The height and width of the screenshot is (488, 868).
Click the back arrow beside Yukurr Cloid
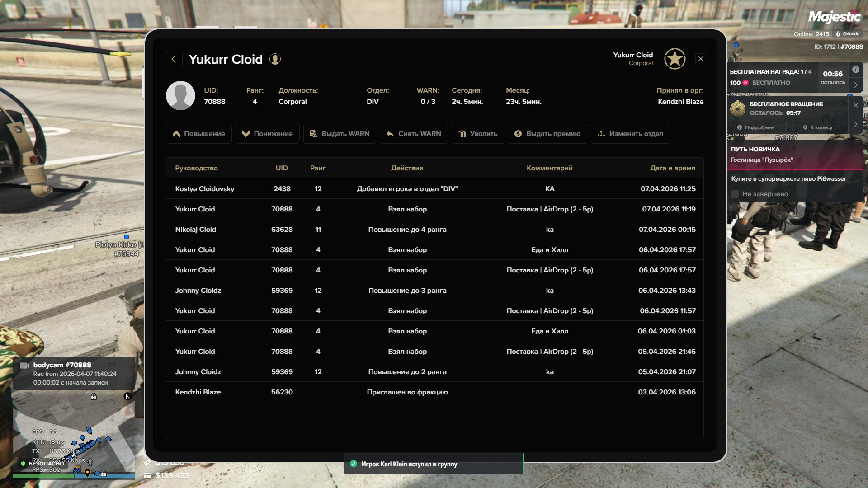pyautogui.click(x=174, y=59)
